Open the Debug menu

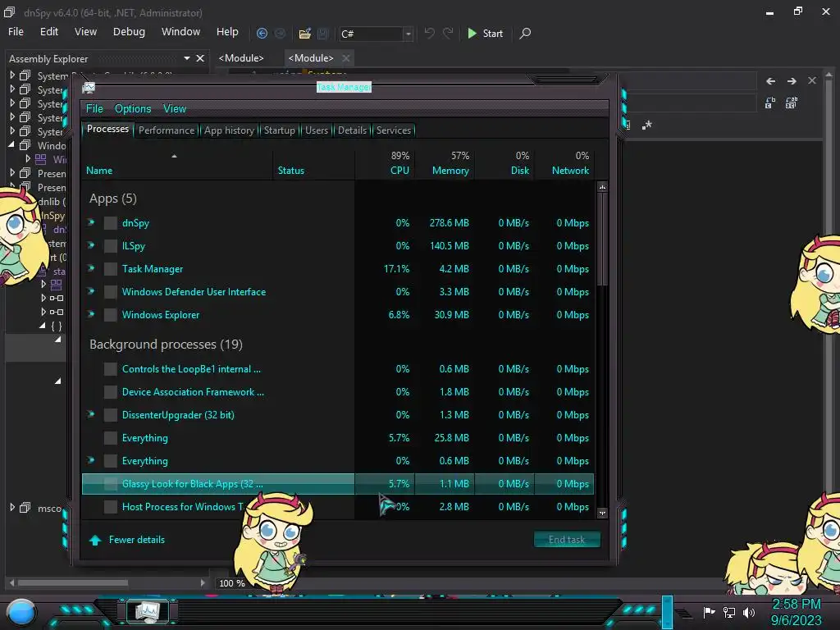[129, 32]
